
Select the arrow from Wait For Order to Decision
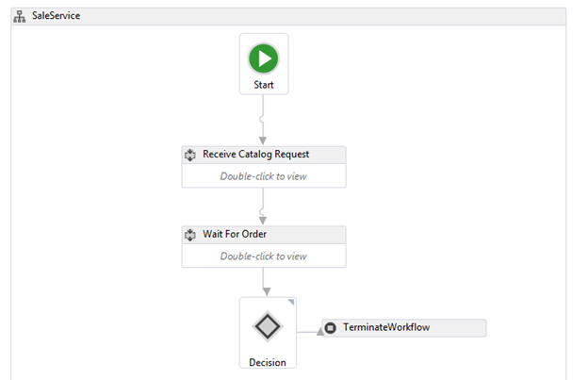pyautogui.click(x=267, y=280)
